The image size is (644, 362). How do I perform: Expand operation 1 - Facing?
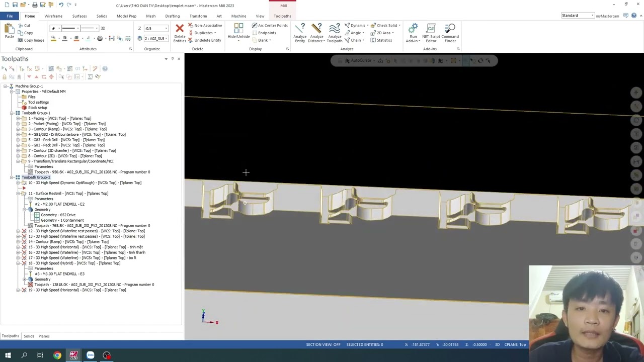coord(18,118)
